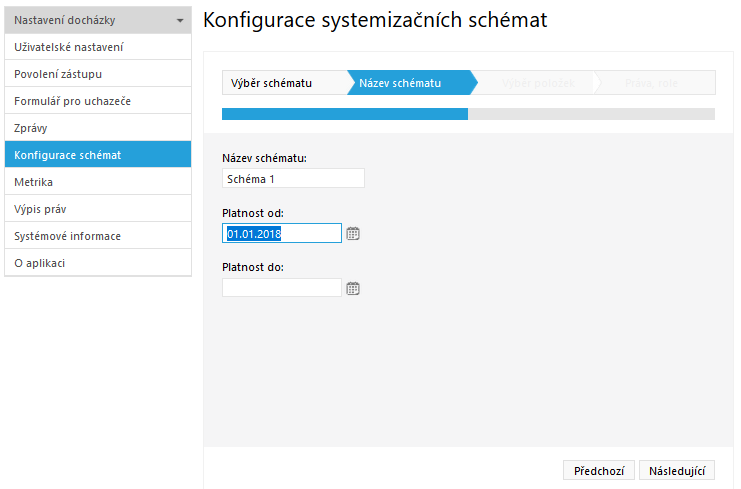
Task: Click the Platnost od: label
Action: point(253,213)
